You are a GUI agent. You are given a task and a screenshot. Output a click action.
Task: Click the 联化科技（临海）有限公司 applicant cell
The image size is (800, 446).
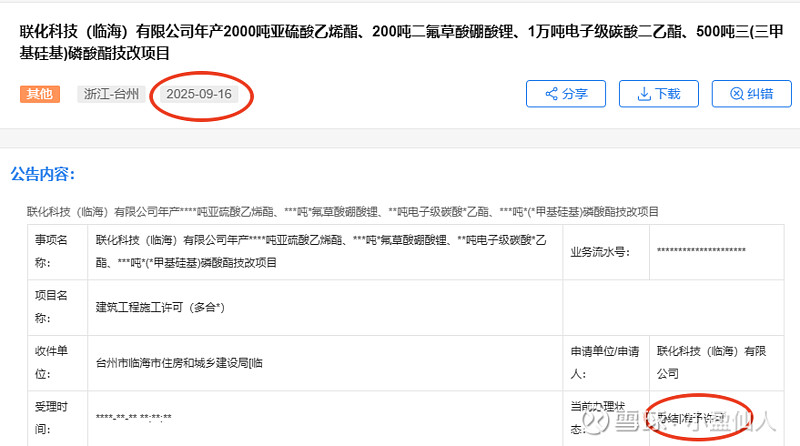(x=716, y=363)
